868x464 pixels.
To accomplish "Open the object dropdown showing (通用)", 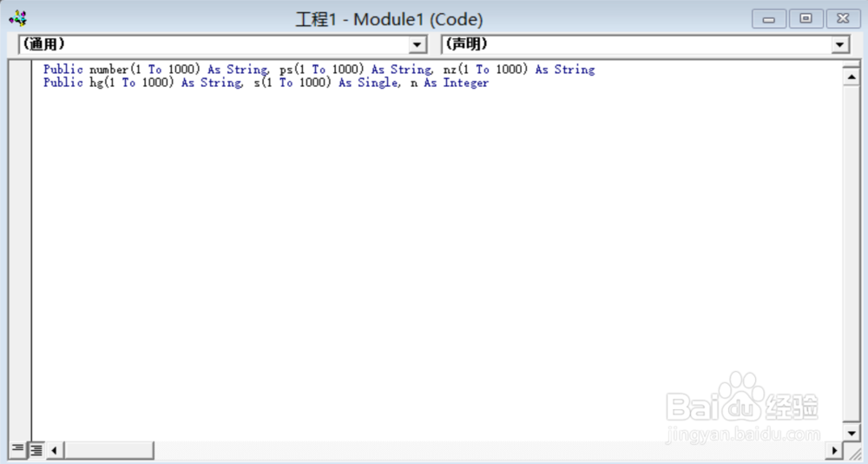I will coord(418,45).
